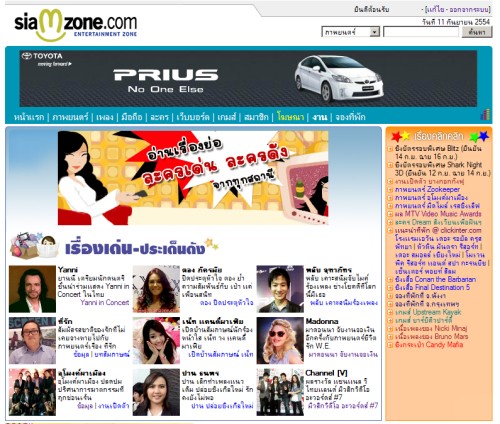Click the plus icon beside ภาพยนตร์ Zookeeper
Screen dimensions: 500x424
[x=390, y=190]
